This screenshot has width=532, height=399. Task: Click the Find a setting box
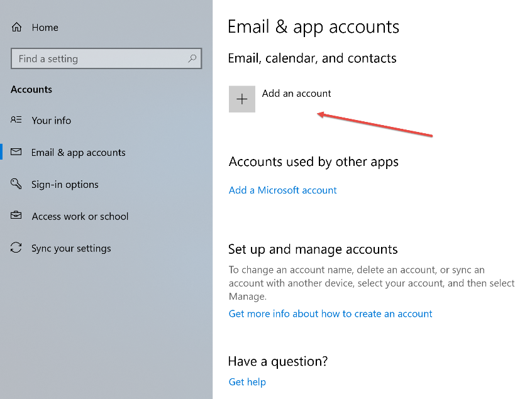pos(106,58)
